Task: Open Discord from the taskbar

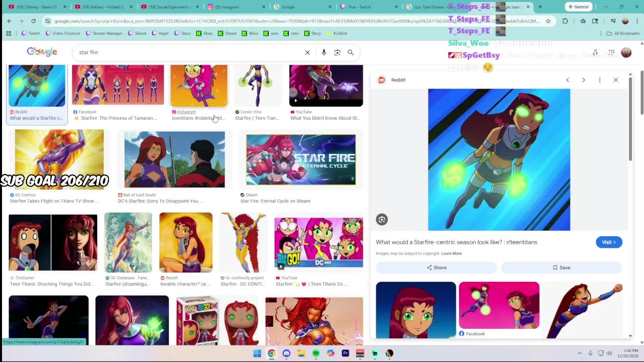Action: (x=286, y=353)
